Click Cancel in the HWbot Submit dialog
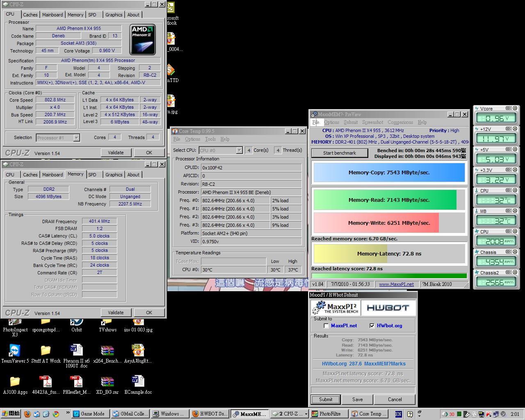The image size is (525, 420). pyautogui.click(x=395, y=399)
